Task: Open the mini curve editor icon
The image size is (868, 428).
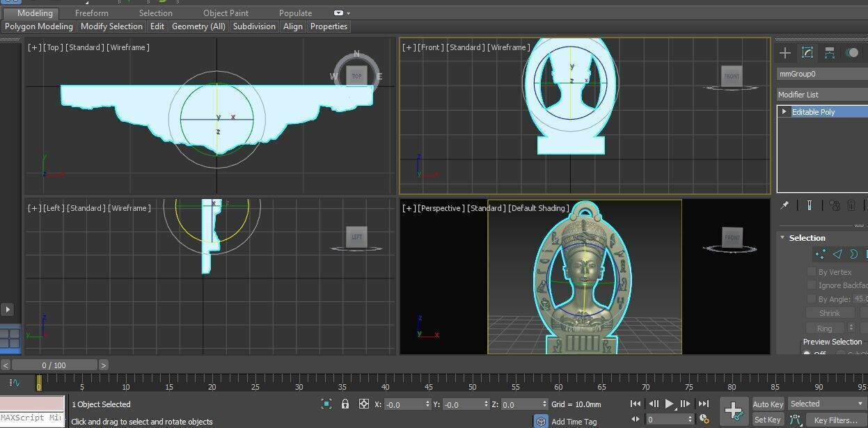Action: pos(15,383)
